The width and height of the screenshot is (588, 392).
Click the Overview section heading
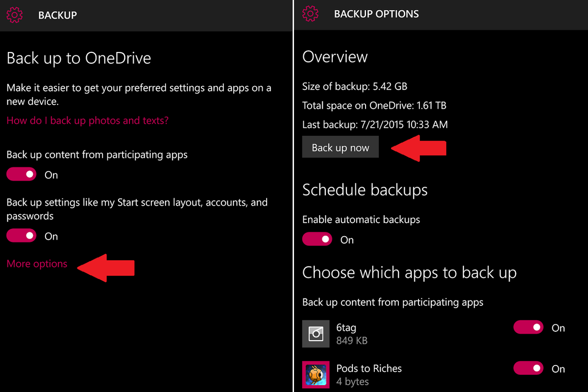(335, 57)
